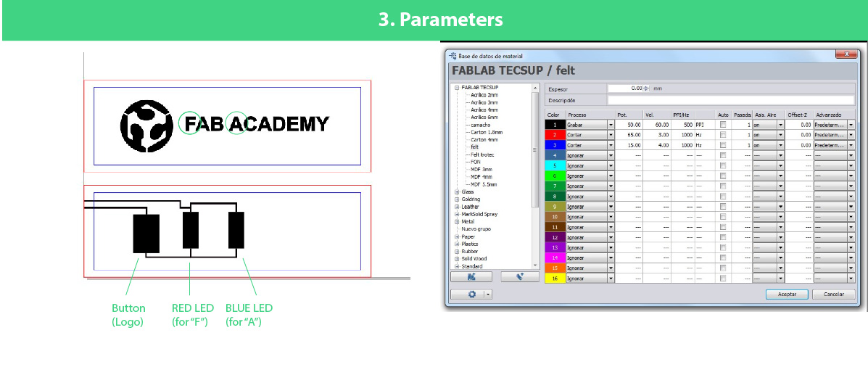Select MDF 3mm in the material tree
Image resolution: width=868 pixels, height=383 pixels.
481,169
